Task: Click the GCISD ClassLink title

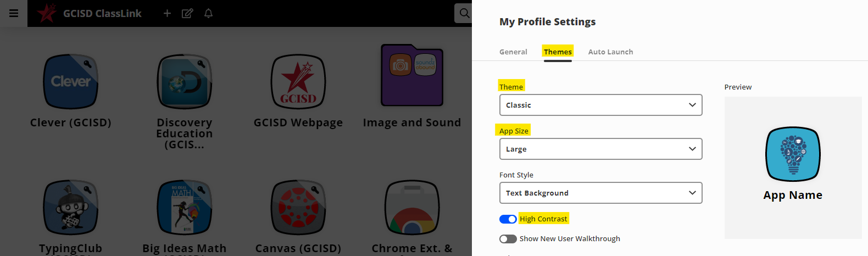Action: (102, 13)
